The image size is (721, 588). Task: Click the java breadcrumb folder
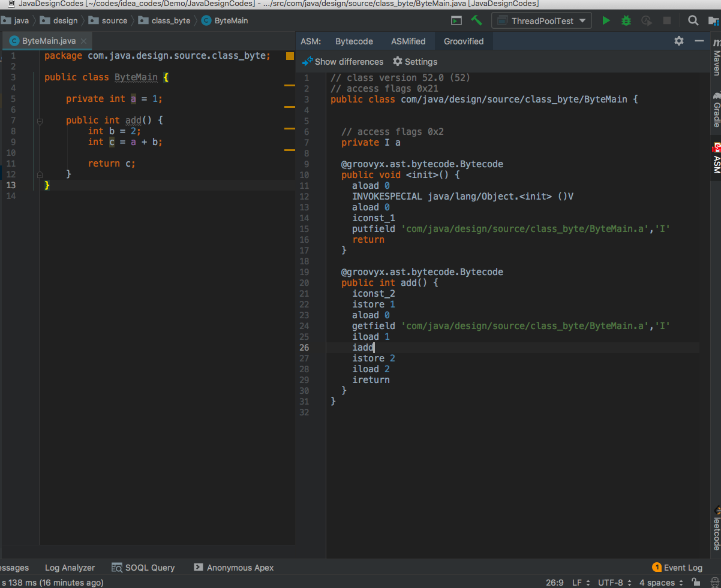click(15, 20)
